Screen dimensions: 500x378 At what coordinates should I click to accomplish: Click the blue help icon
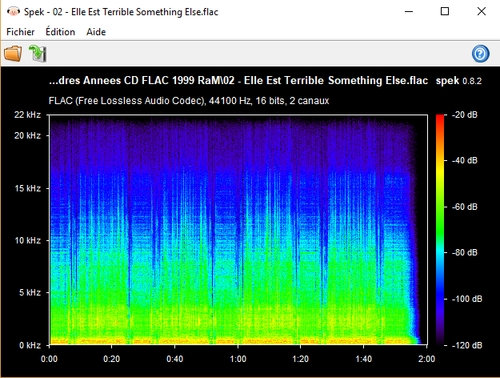(480, 54)
